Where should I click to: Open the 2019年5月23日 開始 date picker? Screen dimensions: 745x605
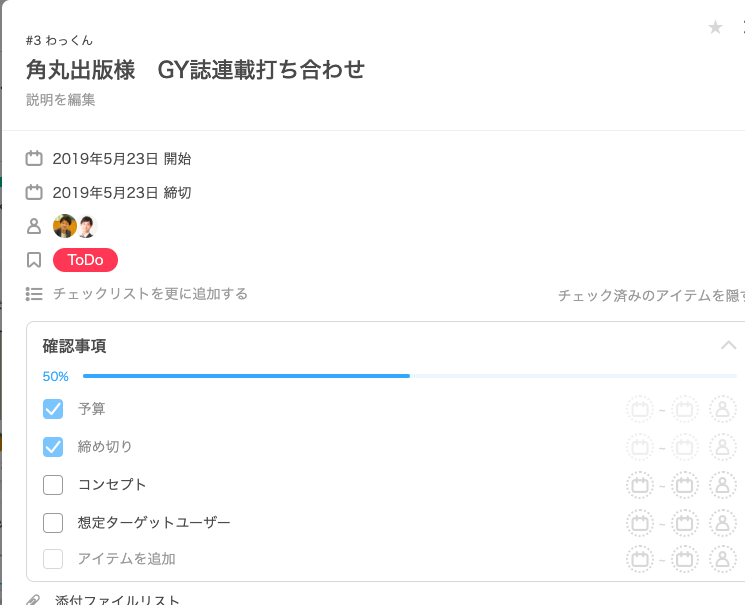point(122,159)
